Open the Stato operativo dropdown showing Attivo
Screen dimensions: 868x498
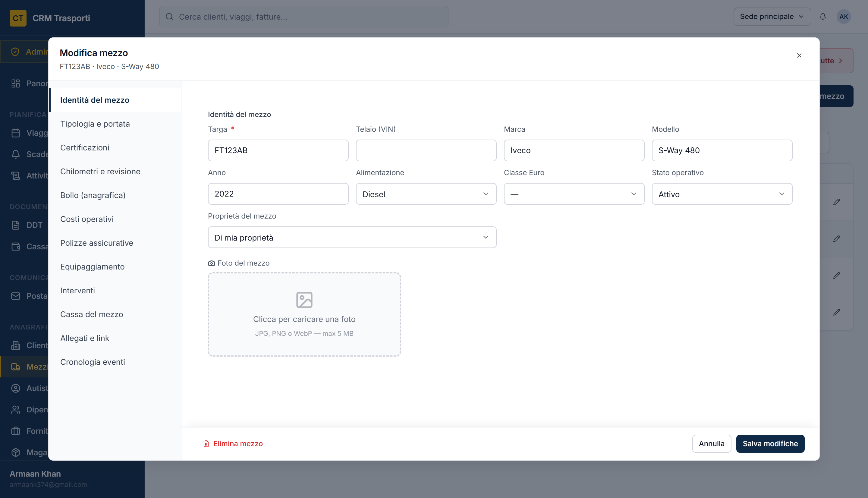pyautogui.click(x=722, y=194)
